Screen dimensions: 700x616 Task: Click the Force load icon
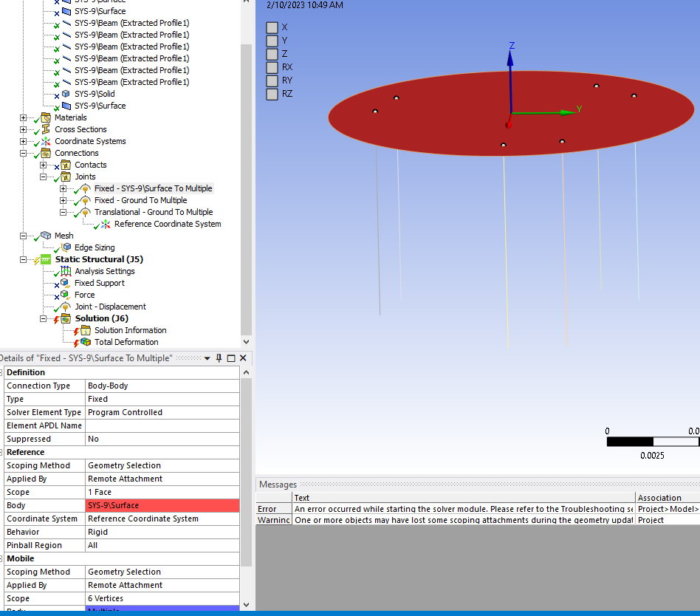(66, 295)
